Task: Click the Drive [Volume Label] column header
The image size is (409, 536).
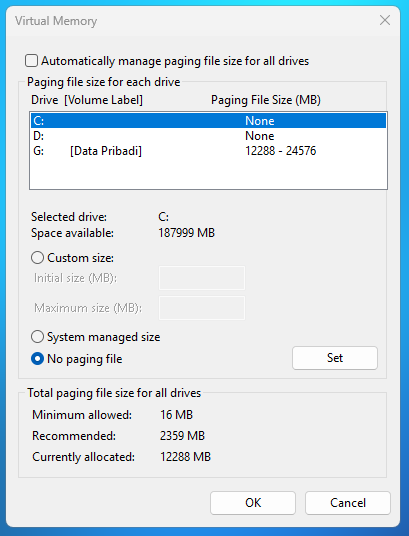Action: pyautogui.click(x=87, y=100)
